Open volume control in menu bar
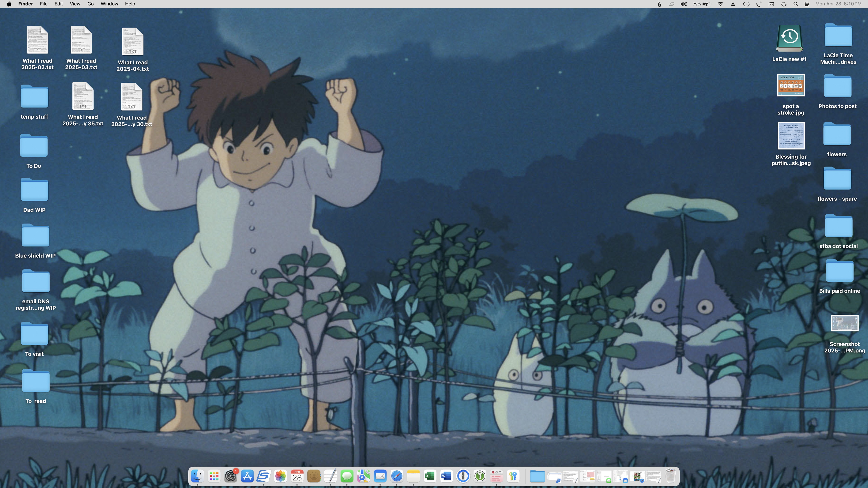The image size is (868, 488). pyautogui.click(x=684, y=4)
